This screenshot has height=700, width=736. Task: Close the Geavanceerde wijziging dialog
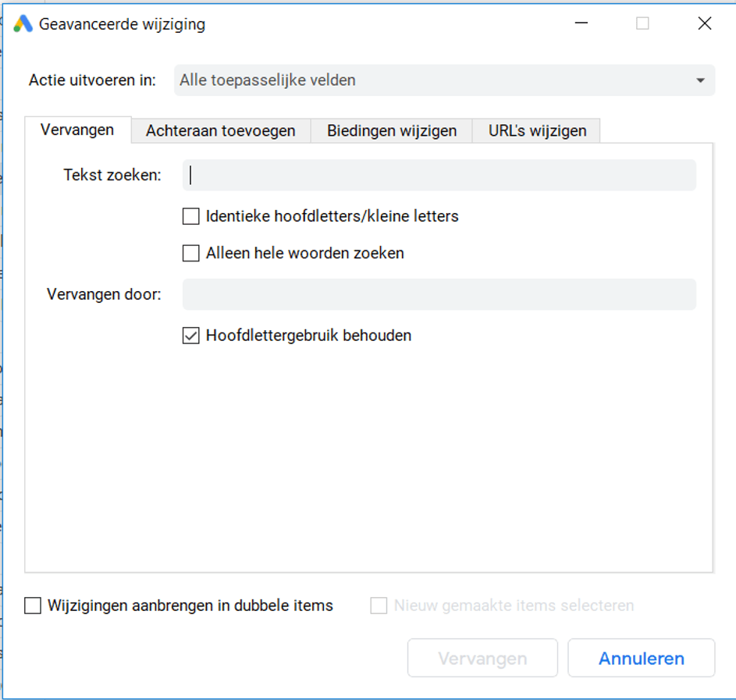click(x=705, y=23)
